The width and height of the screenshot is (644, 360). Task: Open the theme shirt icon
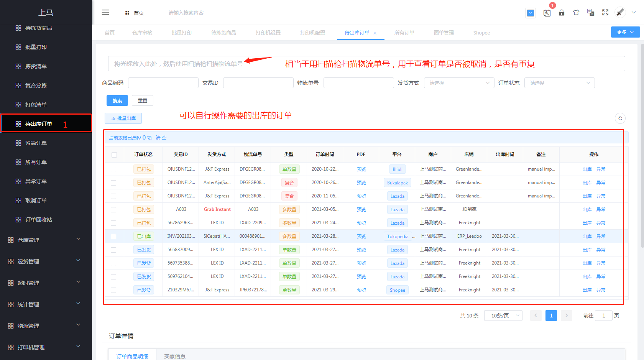click(x=576, y=13)
